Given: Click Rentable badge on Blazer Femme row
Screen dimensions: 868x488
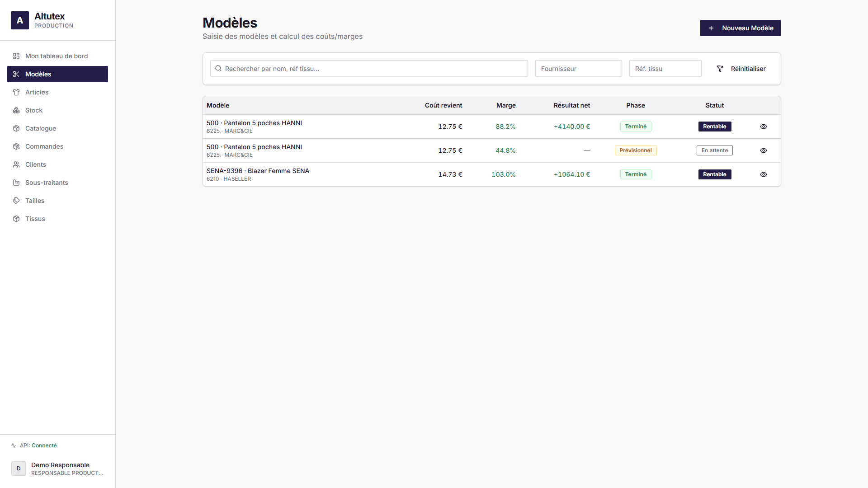Looking at the screenshot, I should (715, 174).
